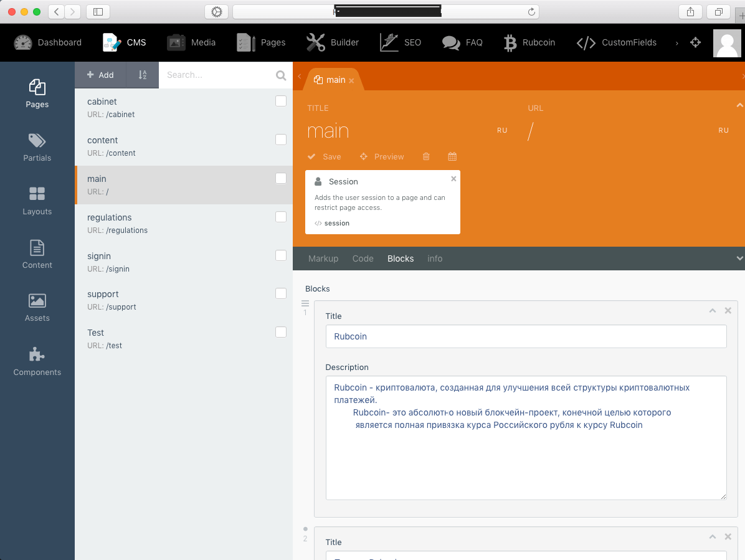Select Layouts in the left sidebar
Screen dimensions: 745x560
pos(37,201)
